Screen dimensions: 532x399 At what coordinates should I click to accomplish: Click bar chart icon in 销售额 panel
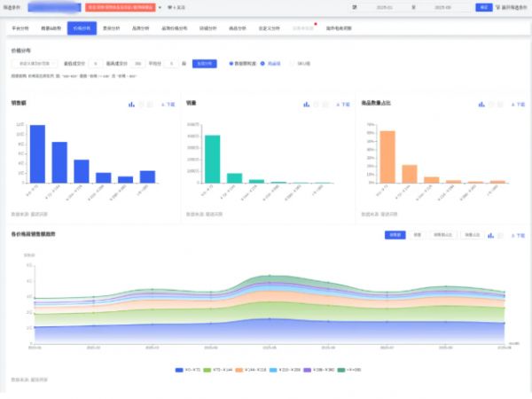click(x=131, y=104)
